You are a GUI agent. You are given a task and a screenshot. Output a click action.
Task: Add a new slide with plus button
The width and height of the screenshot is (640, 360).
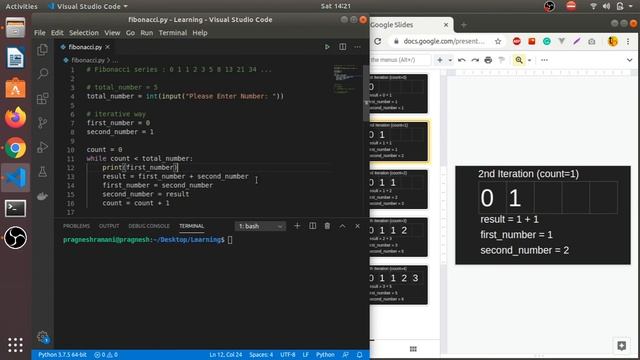(440, 60)
